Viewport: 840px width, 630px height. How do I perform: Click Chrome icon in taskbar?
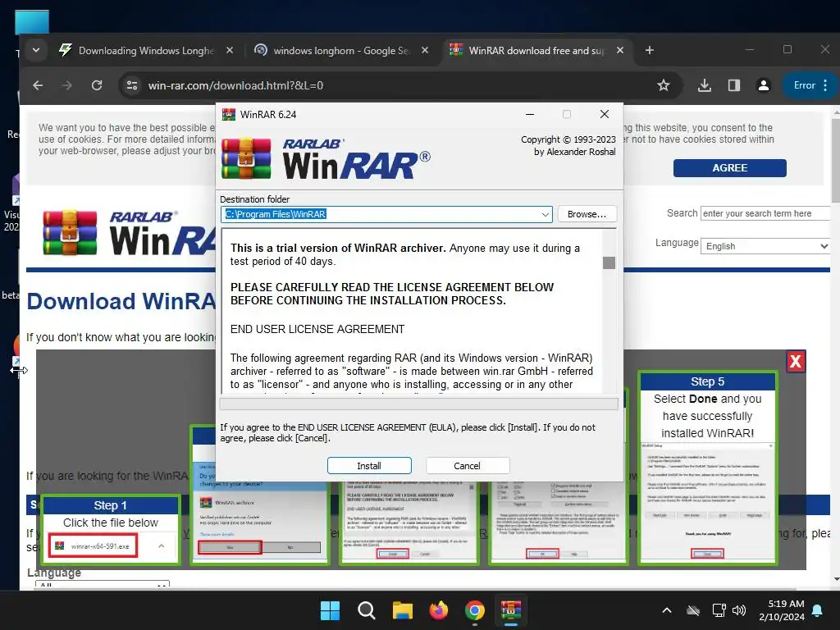coord(475,610)
